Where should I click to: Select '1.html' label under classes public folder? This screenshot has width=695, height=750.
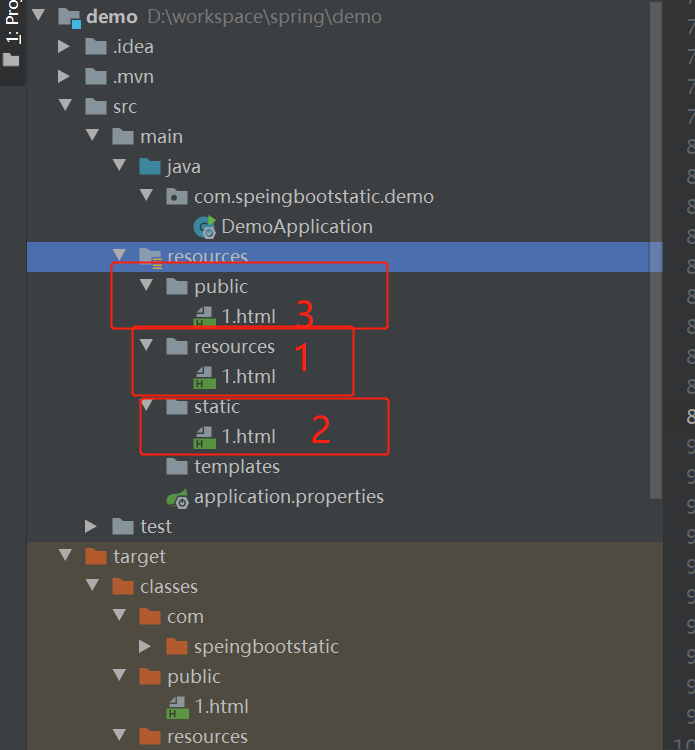(222, 707)
